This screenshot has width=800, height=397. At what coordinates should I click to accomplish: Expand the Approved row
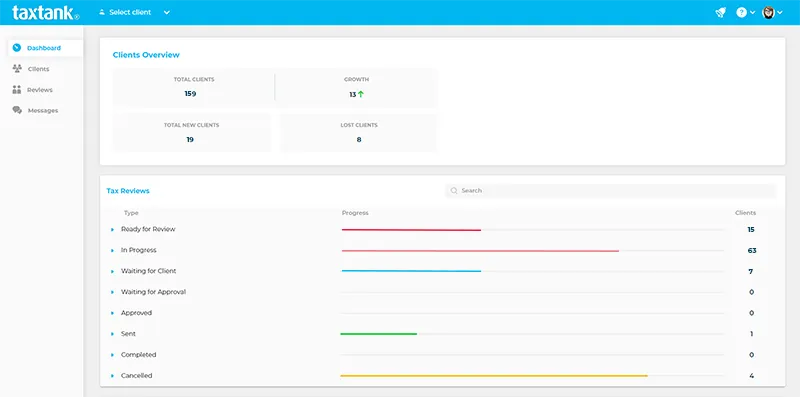(x=112, y=313)
